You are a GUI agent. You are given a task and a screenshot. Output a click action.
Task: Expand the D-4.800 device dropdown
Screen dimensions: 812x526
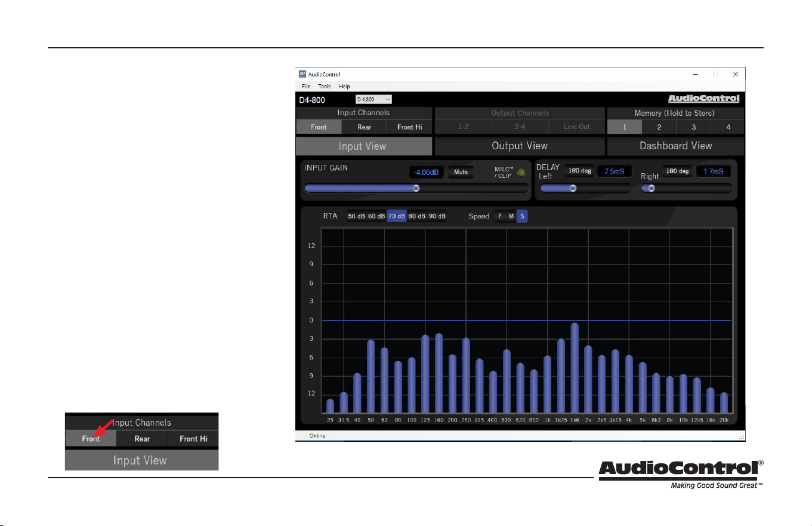[x=373, y=99]
